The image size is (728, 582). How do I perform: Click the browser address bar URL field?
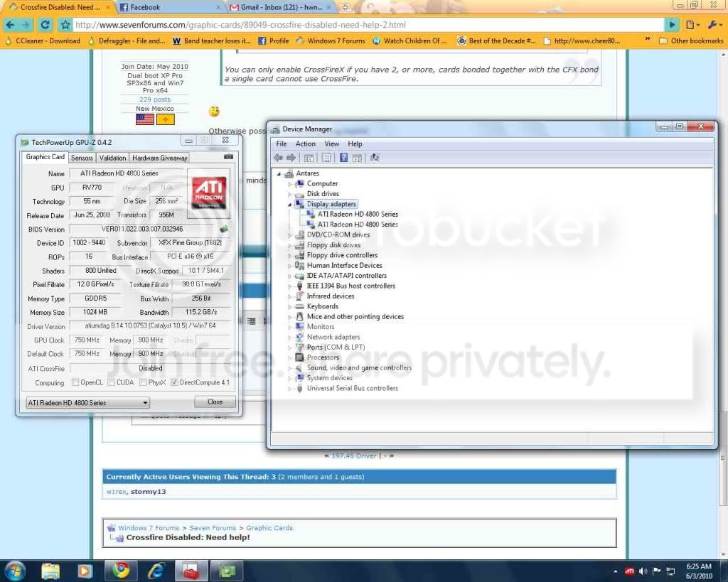pyautogui.click(x=369, y=25)
